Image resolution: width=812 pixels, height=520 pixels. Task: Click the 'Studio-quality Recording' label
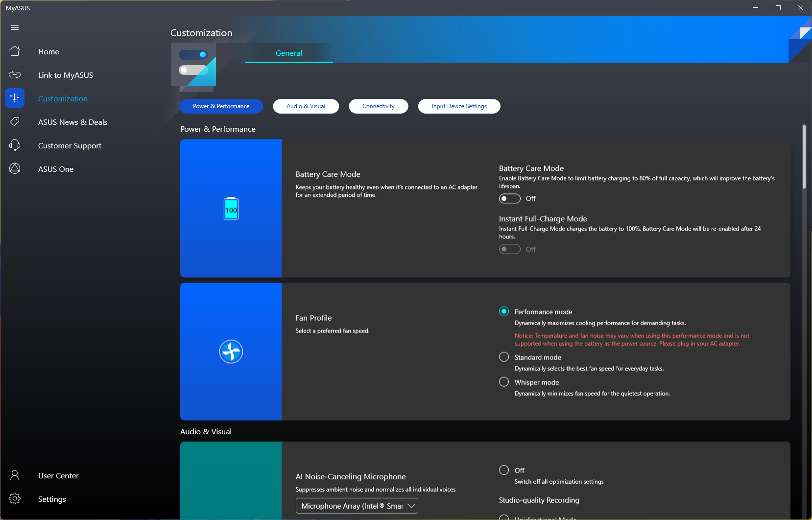point(539,500)
